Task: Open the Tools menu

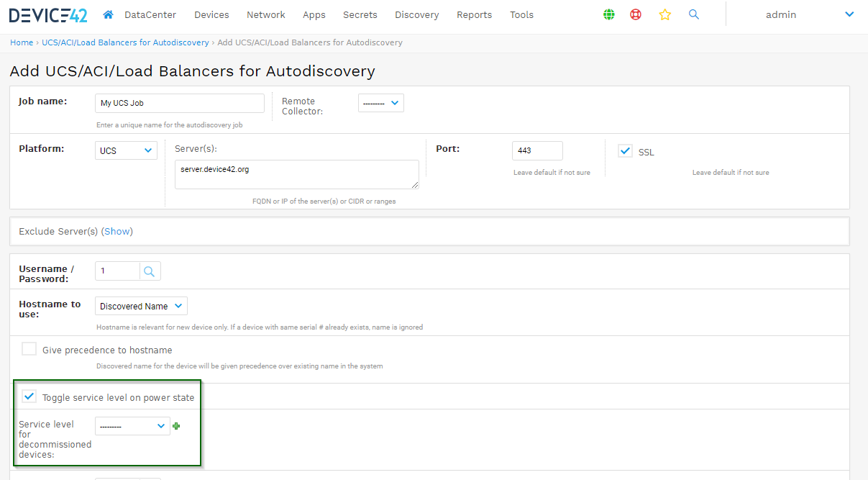Action: [x=522, y=14]
